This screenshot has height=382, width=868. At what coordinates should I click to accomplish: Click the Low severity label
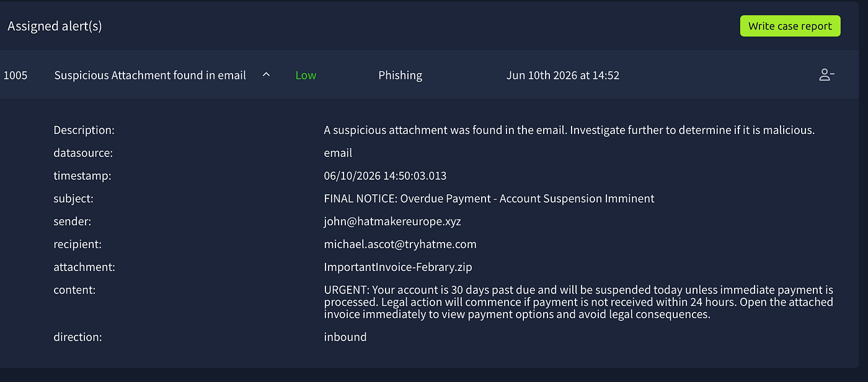306,75
